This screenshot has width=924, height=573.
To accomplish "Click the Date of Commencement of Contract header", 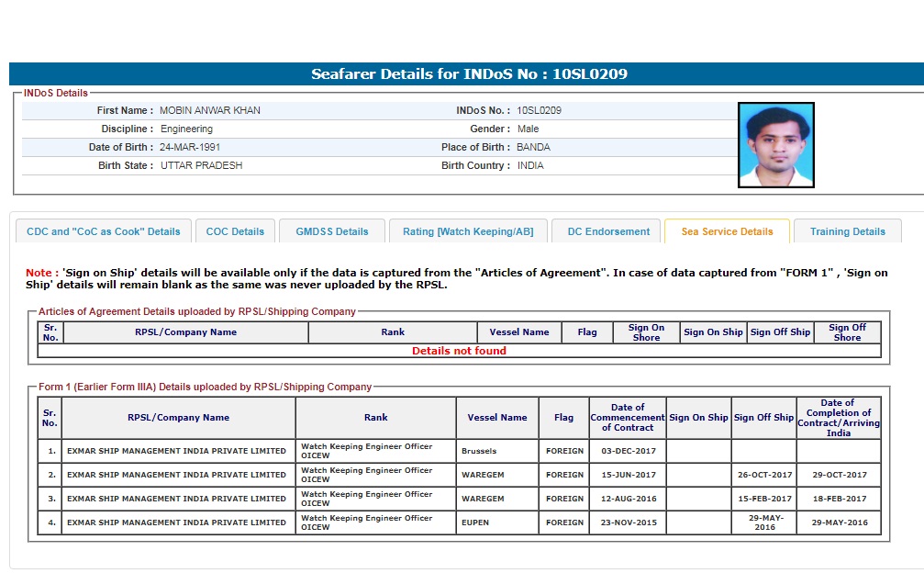I will coord(628,418).
